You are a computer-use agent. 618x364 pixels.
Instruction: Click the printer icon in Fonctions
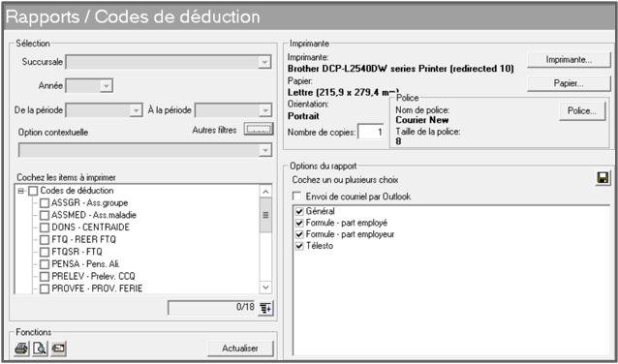click(x=21, y=349)
